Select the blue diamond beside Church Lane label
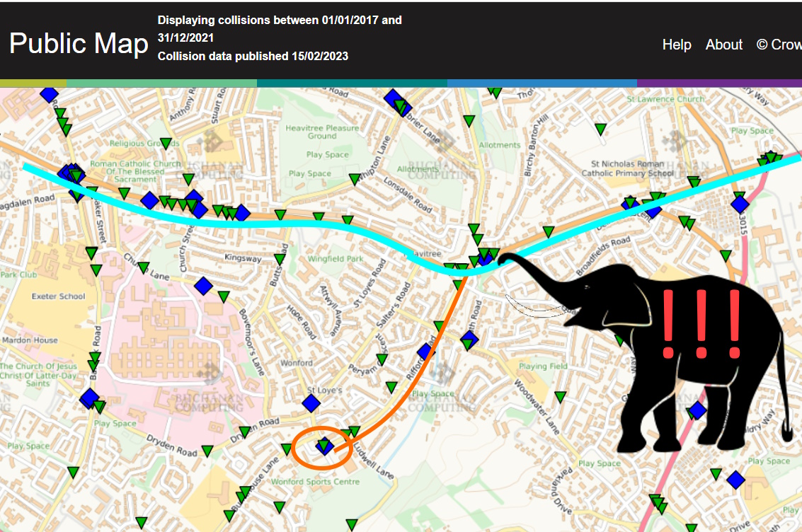Image resolution: width=802 pixels, height=532 pixels. (203, 287)
